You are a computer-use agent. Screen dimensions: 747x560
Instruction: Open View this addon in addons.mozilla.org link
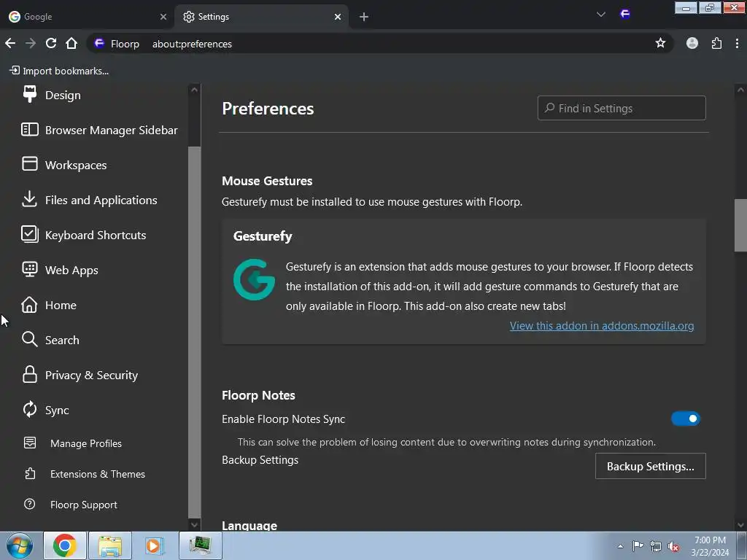[602, 326]
